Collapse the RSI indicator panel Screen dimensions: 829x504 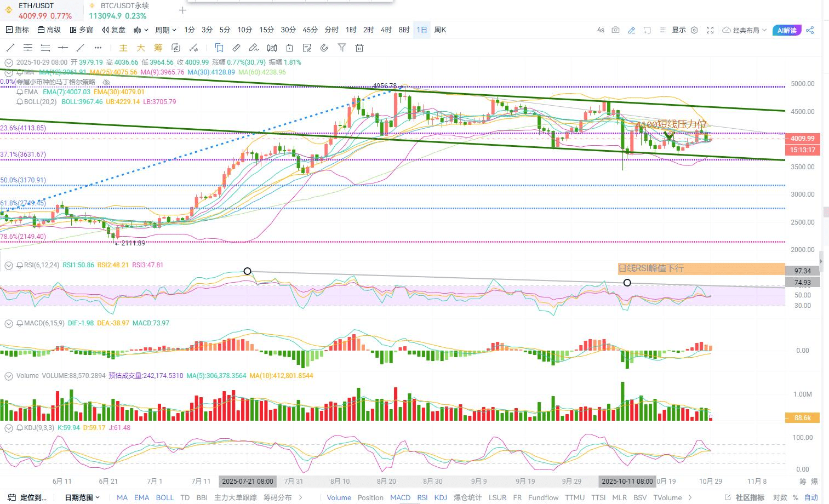point(9,265)
